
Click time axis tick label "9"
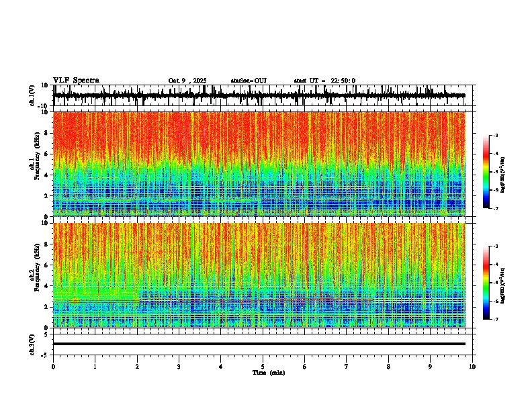(430, 367)
